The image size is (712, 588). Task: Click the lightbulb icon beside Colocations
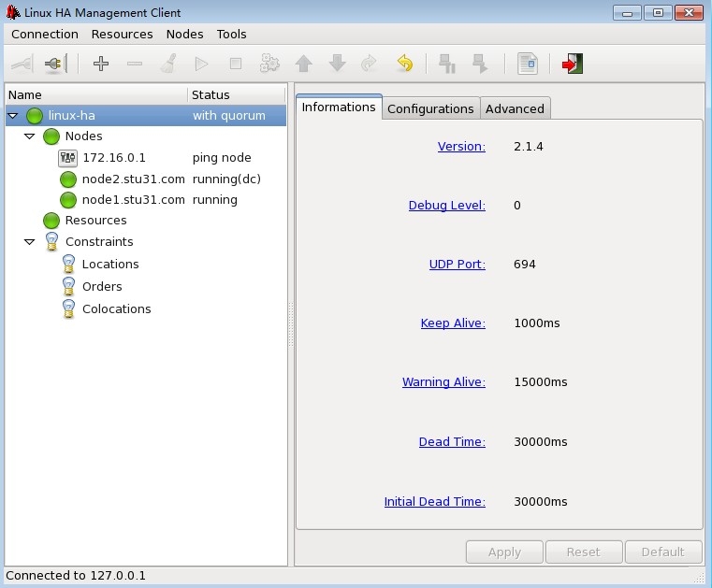click(x=68, y=309)
